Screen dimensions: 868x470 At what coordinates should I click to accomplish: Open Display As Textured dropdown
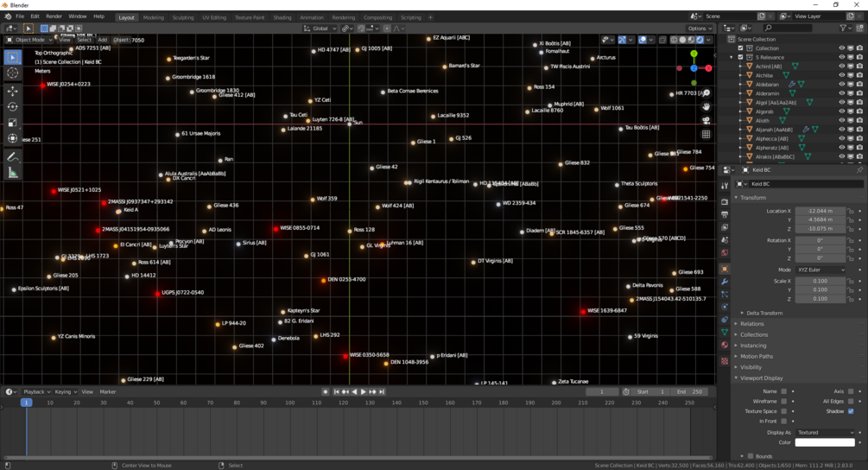(x=826, y=432)
